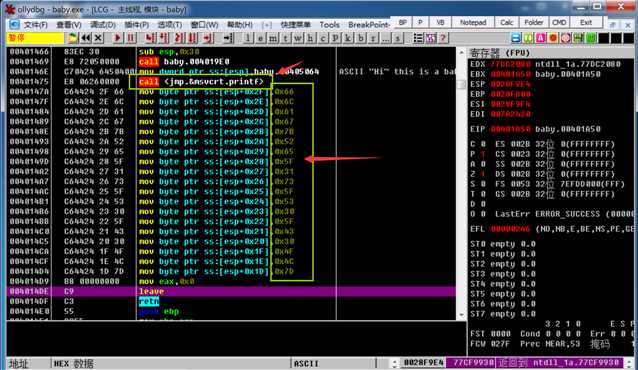Image resolution: width=638 pixels, height=370 pixels.
Task: Open the 帮助(H) Help menu
Action: [240, 25]
